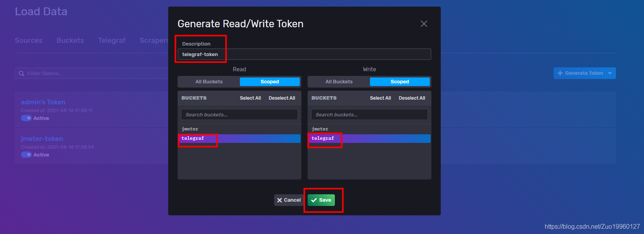Image resolution: width=644 pixels, height=234 pixels.
Task: Select jmeter bucket in Read list
Action: tap(239, 129)
